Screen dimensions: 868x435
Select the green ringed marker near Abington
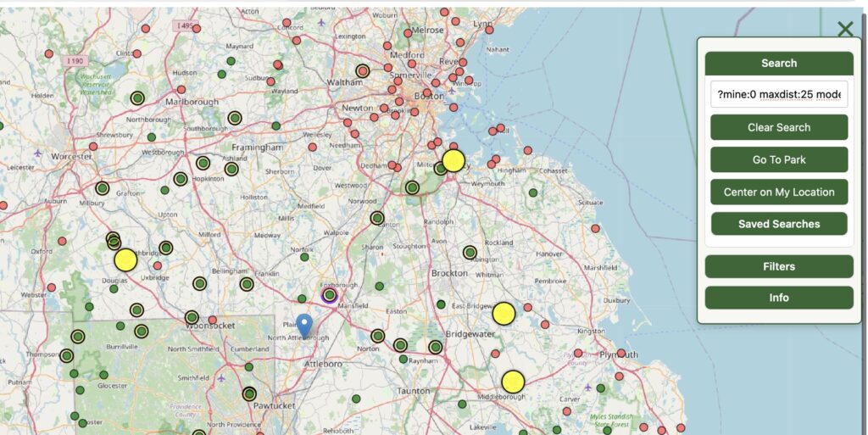point(470,253)
